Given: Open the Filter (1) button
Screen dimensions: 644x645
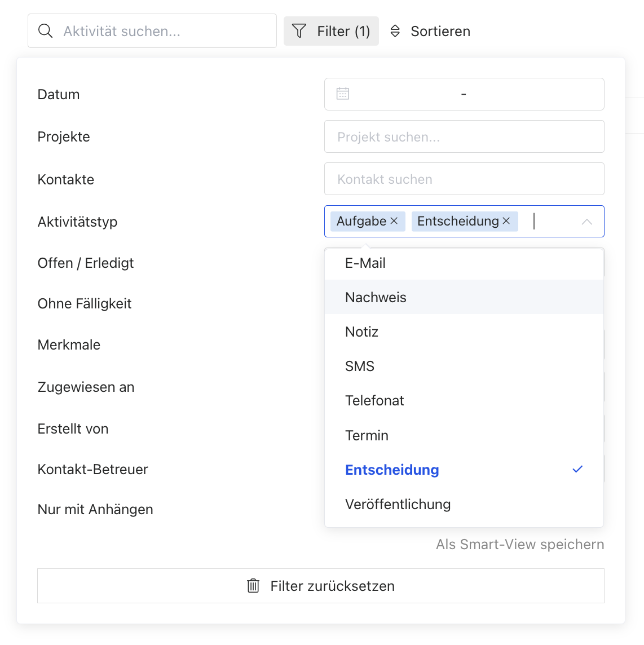Looking at the screenshot, I should pyautogui.click(x=331, y=31).
